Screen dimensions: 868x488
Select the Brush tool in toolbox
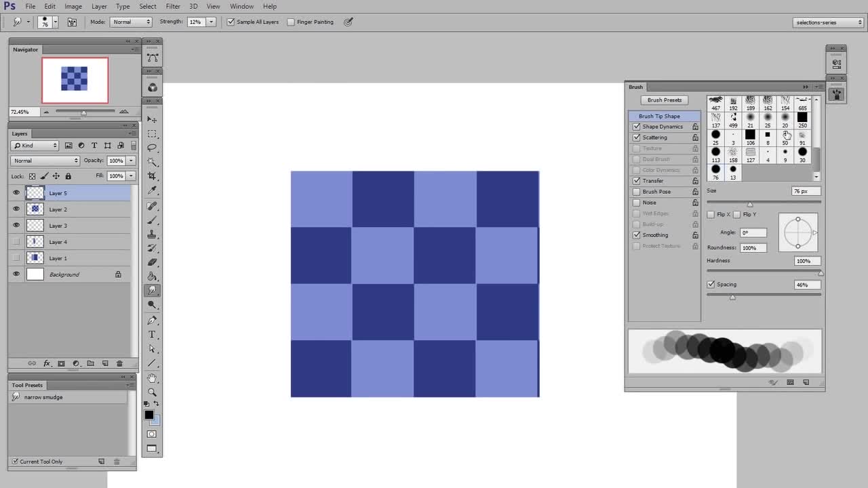point(152,220)
